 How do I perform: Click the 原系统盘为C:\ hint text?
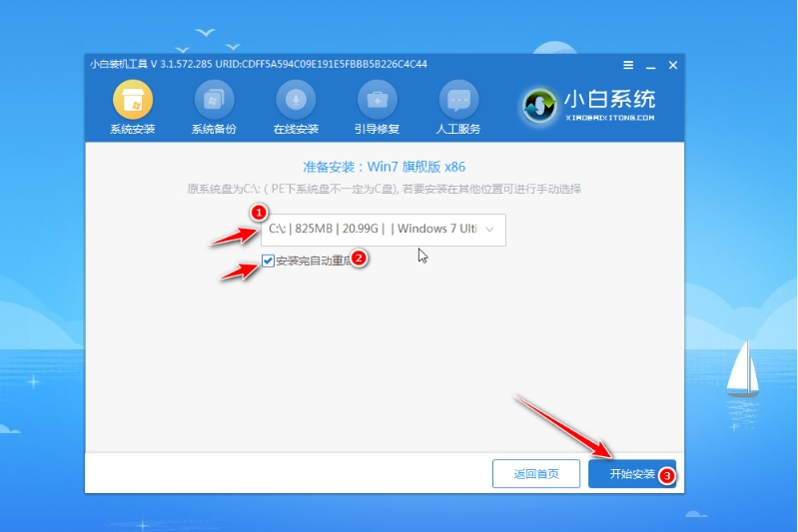coord(385,189)
